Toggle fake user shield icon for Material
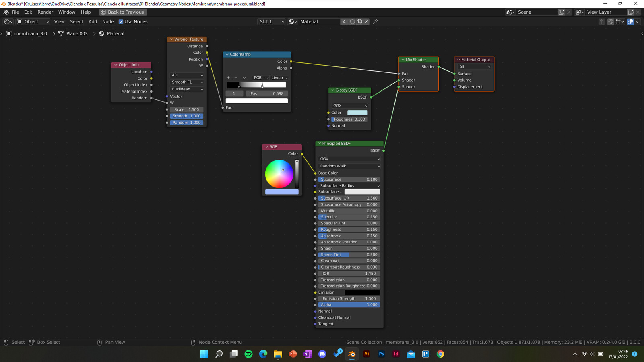The image size is (644, 362). pyautogui.click(x=352, y=22)
